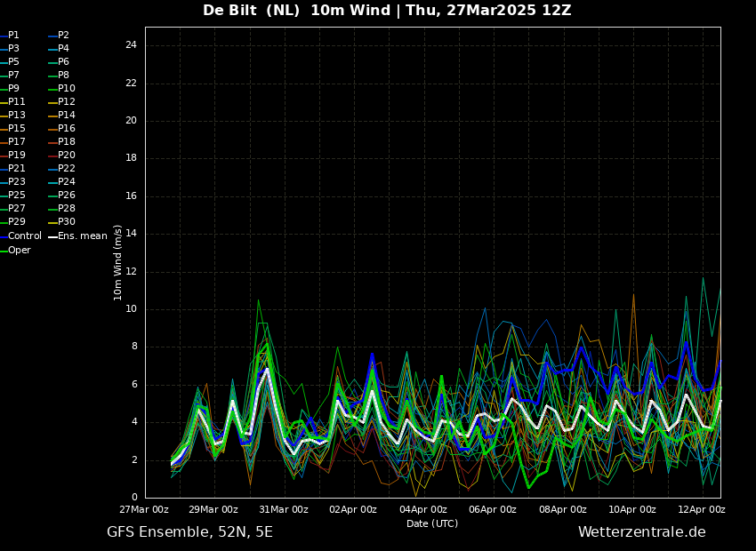Click the 10m Wind (m/s) y-axis title
Image resolution: width=756 pixels, height=551 pixels.
click(118, 262)
